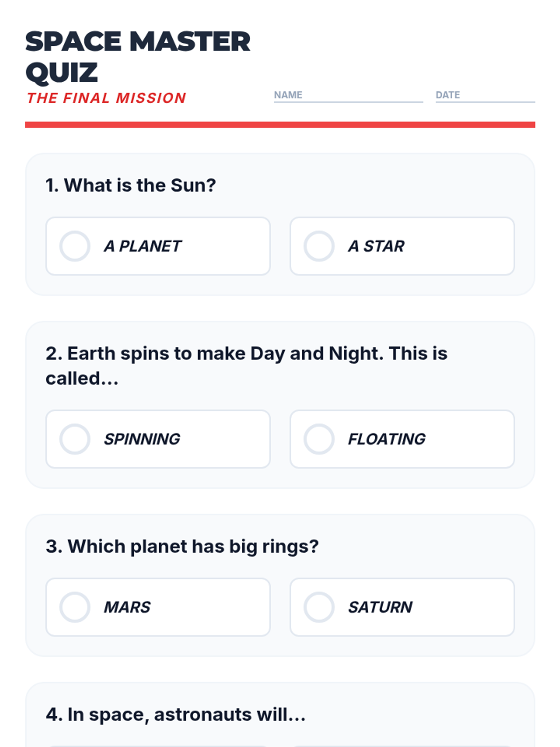Select the radio circle beside A PLANET
The height and width of the screenshot is (747, 560).
pos(75,246)
